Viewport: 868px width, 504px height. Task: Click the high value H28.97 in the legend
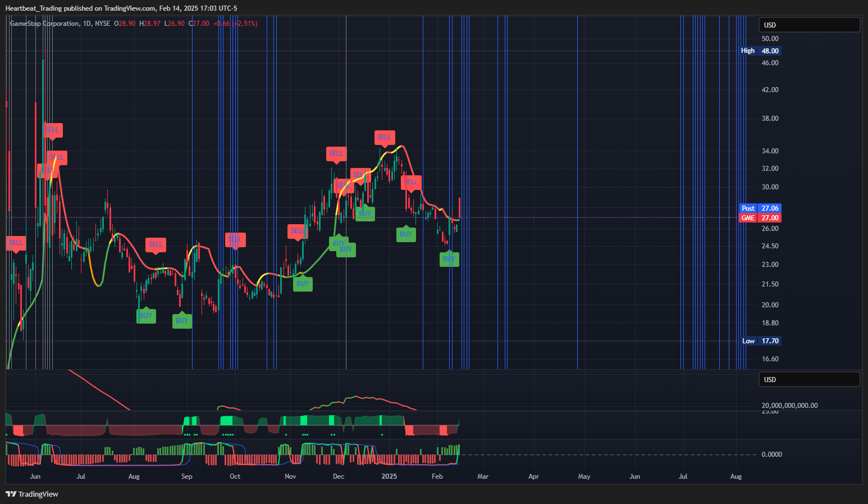coord(150,24)
